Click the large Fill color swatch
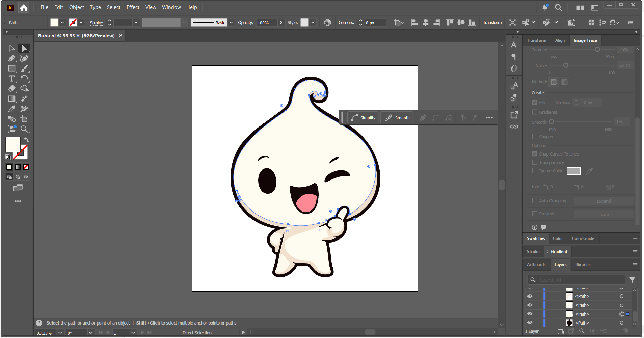 pyautogui.click(x=13, y=145)
